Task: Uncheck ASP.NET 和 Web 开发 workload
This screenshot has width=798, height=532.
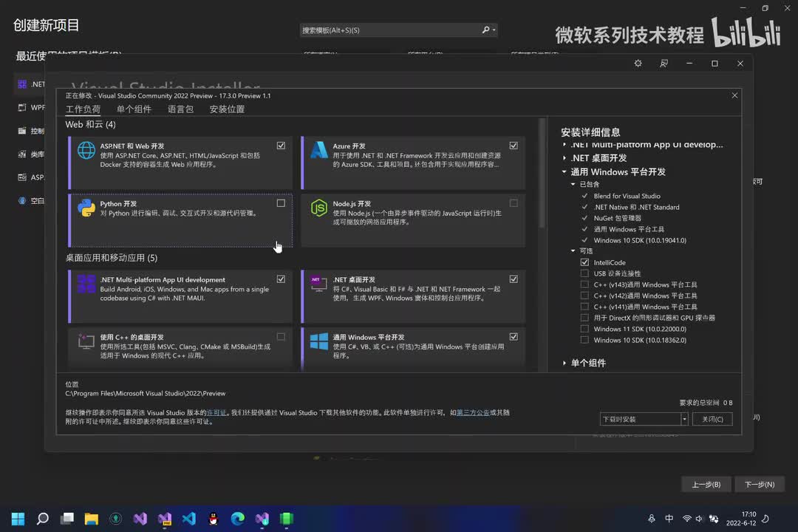Action: [x=281, y=146]
